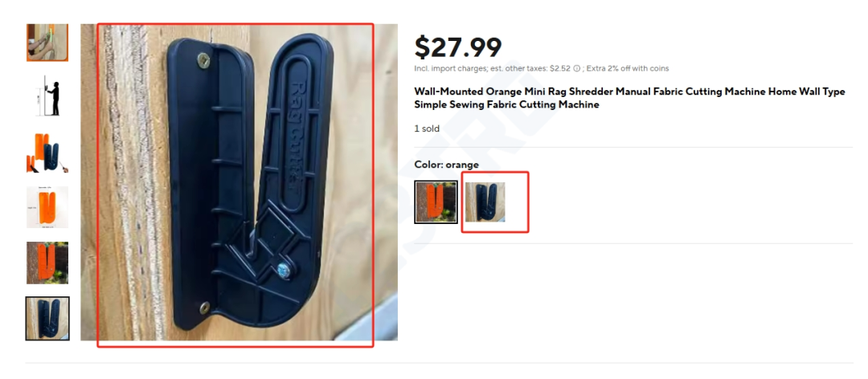Click 'Extra 2% off with coins' text
Image resolution: width=868 pixels, height=379 pixels.
click(628, 68)
